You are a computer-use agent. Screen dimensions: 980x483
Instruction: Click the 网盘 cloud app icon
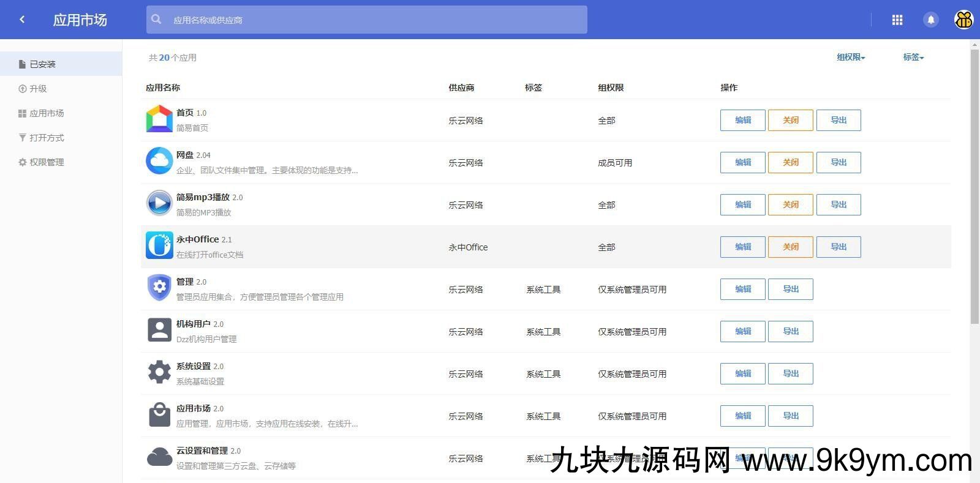coord(159,162)
